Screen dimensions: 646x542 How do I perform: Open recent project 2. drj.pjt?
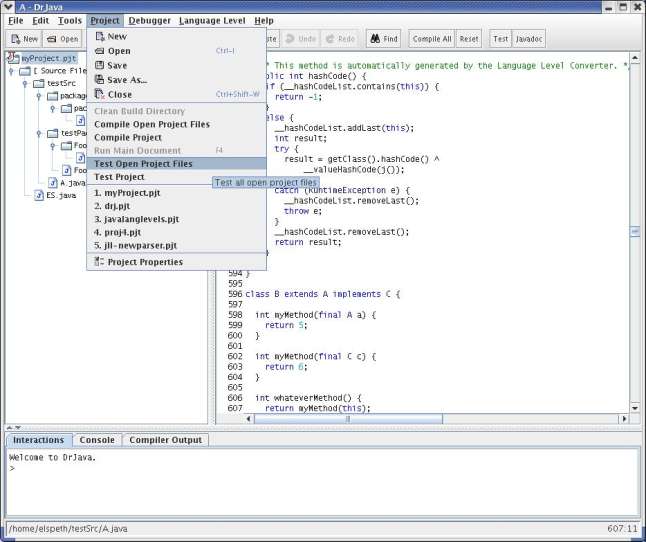pyautogui.click(x=176, y=206)
